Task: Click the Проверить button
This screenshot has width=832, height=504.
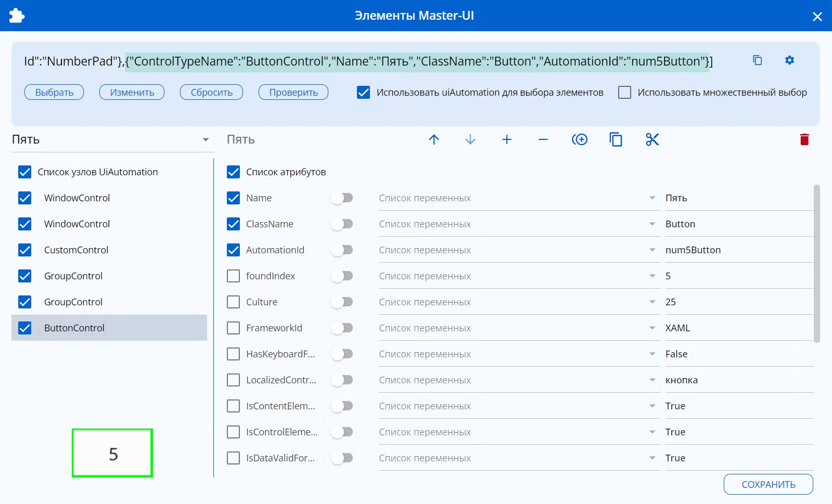Action: (x=293, y=92)
